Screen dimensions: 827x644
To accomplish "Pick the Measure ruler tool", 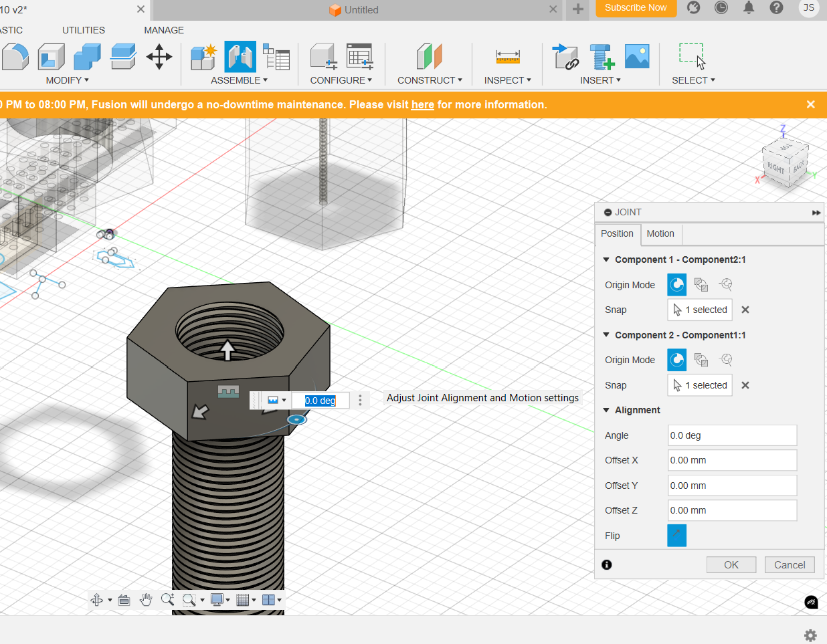I will point(508,57).
